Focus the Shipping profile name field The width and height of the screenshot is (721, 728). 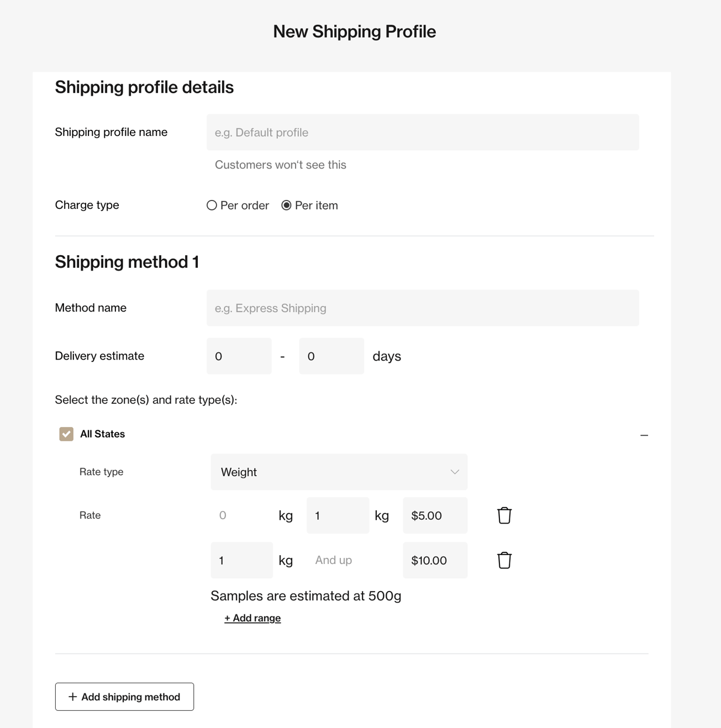(x=423, y=132)
